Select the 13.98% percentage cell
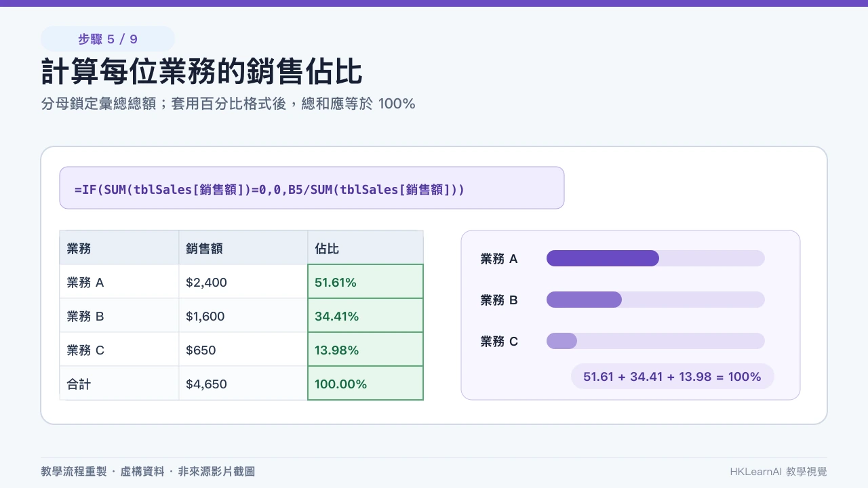The width and height of the screenshot is (868, 488). tap(366, 349)
